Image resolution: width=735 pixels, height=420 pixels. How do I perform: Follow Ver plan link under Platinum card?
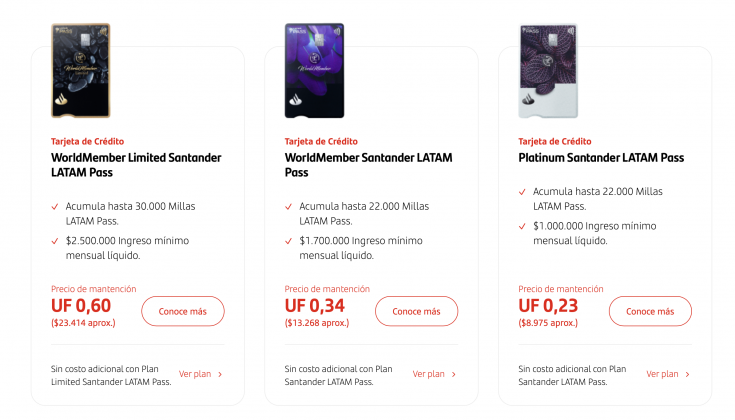tap(662, 374)
